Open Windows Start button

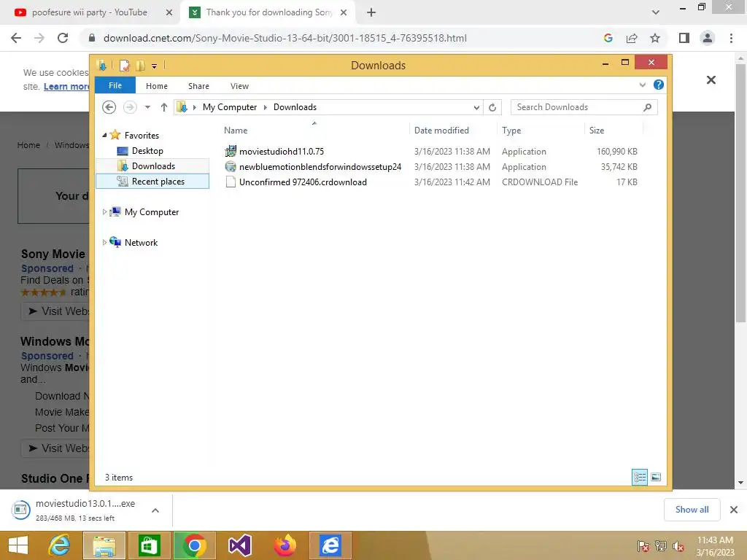18,545
